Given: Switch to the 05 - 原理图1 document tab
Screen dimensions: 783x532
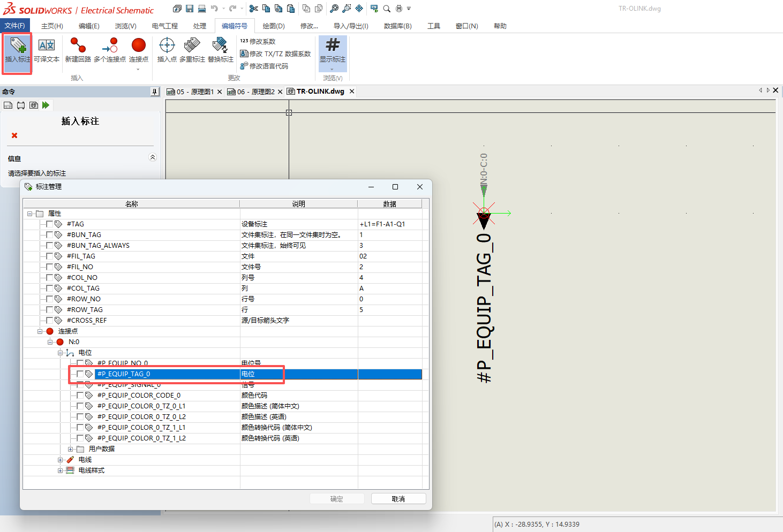Looking at the screenshot, I should 195,92.
